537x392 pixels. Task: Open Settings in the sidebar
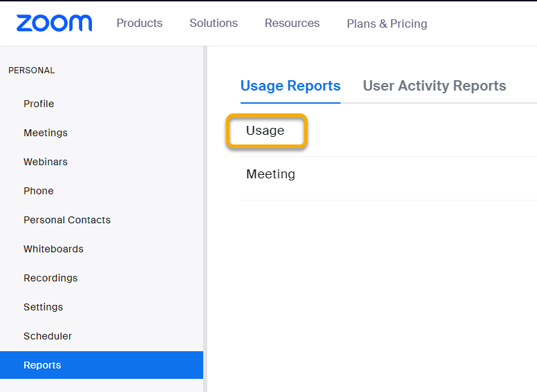coord(43,307)
